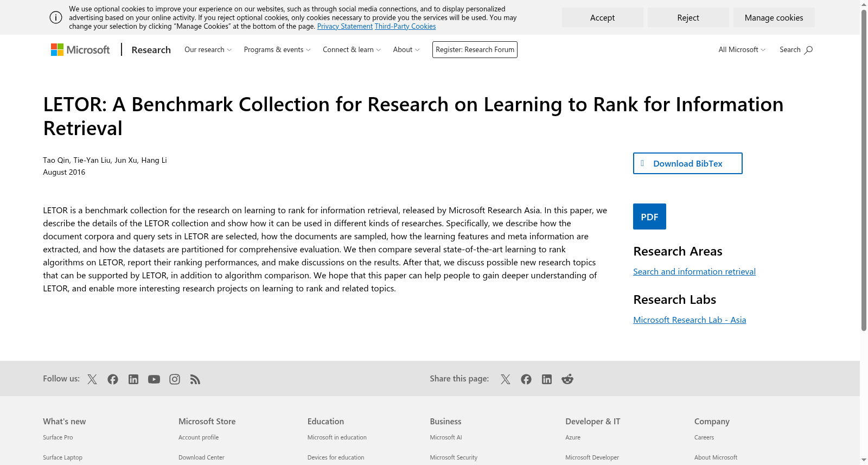Click the 'August 2016' publication date
Screen dimensions: 868x465
[x=64, y=172]
